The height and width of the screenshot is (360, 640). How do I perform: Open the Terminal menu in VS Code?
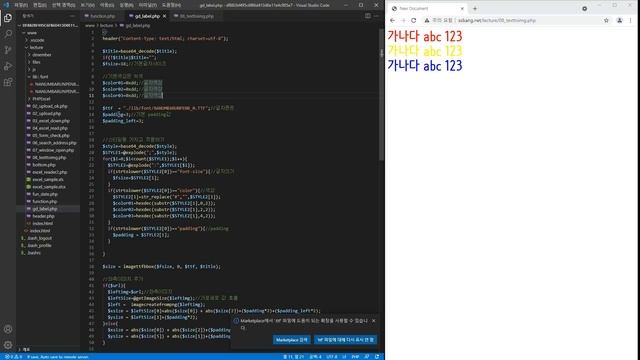pyautogui.click(x=147, y=5)
